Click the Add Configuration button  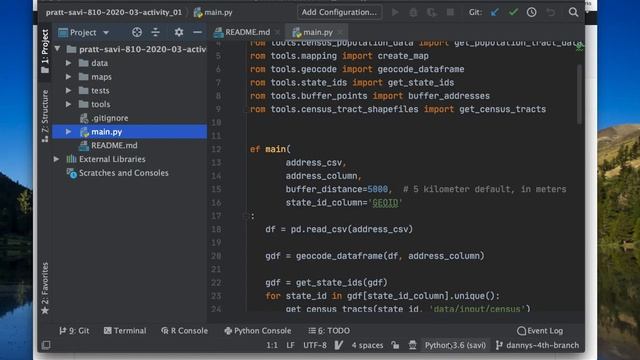tap(339, 12)
